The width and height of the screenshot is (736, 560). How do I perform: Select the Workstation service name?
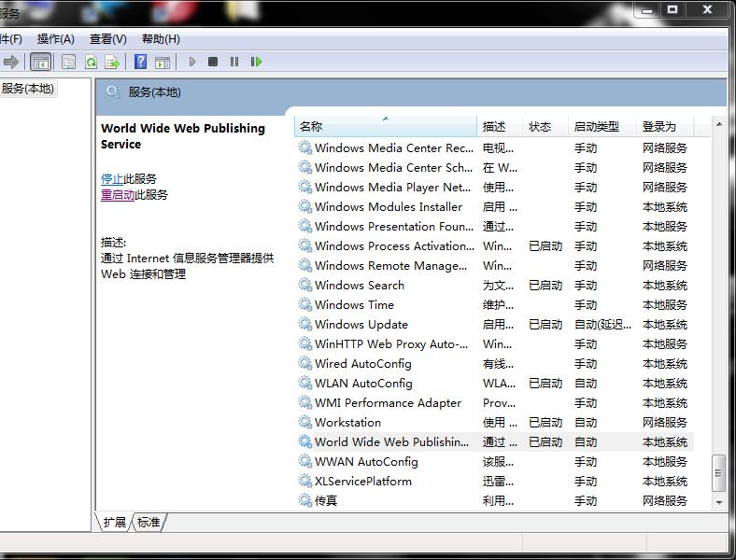[347, 422]
